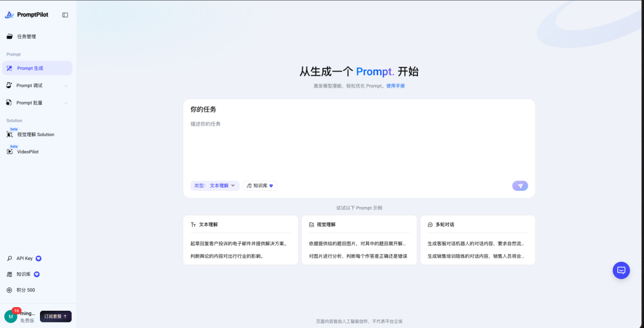This screenshot has width=644, height=328.
Task: Click the 多轮对话 card chat icon
Action: click(431, 225)
